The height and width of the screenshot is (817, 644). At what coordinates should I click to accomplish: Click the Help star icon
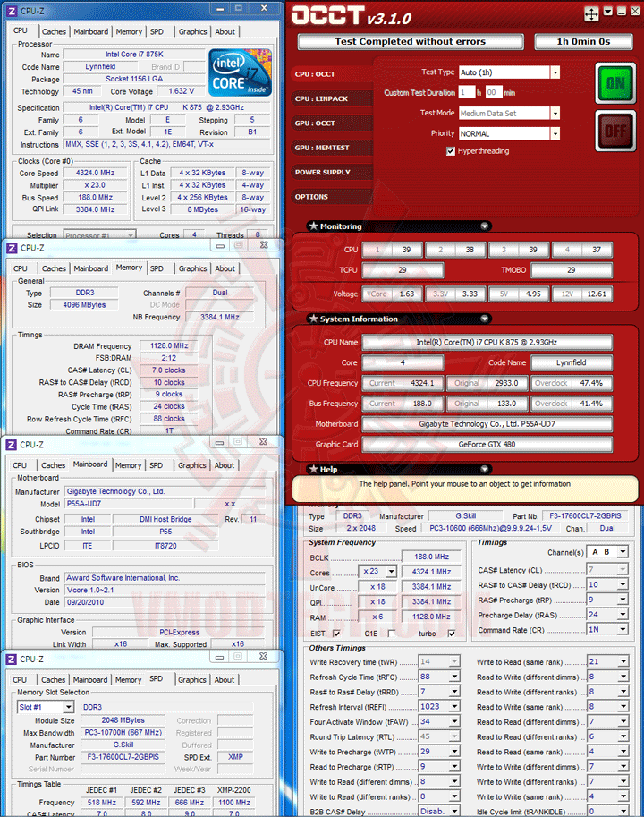[x=313, y=468]
